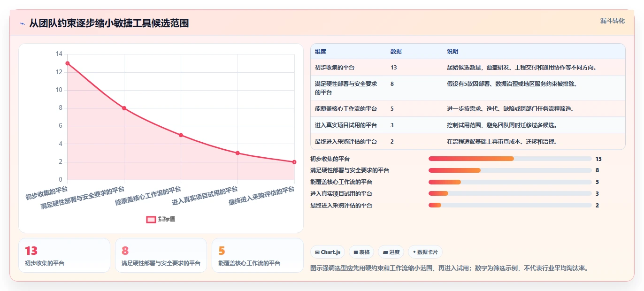Click the 说明 column header
Viewport: 644px width, 291px height.
tap(452, 52)
